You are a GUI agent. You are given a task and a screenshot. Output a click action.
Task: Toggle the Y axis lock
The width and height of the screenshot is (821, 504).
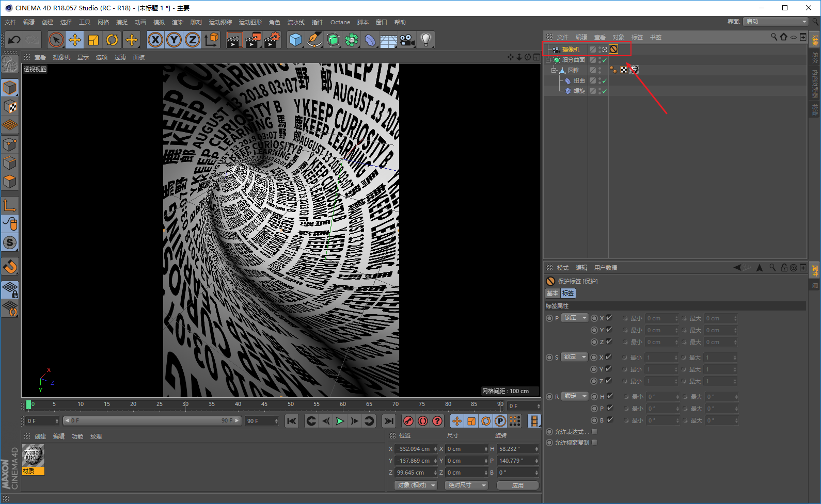[x=174, y=40]
